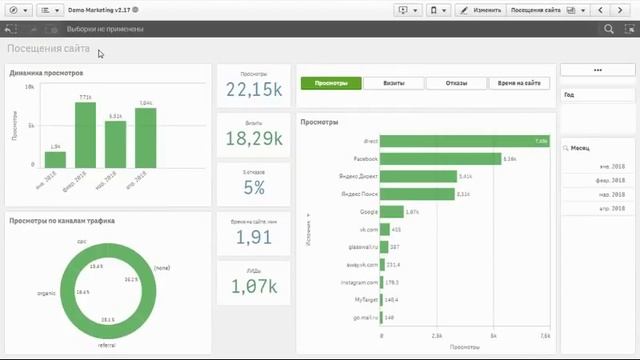The width and height of the screenshot is (640, 360).
Task: Click the direct bar in Просмотры chart
Action: (x=464, y=141)
